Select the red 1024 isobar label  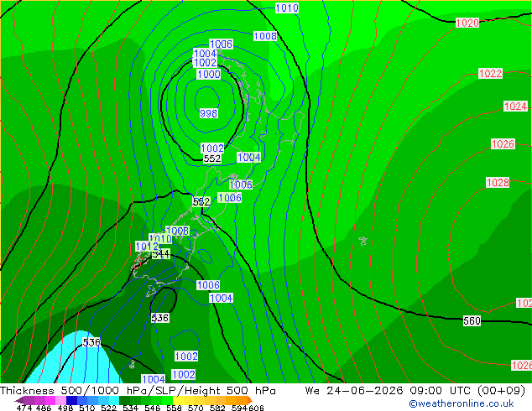coord(515,107)
